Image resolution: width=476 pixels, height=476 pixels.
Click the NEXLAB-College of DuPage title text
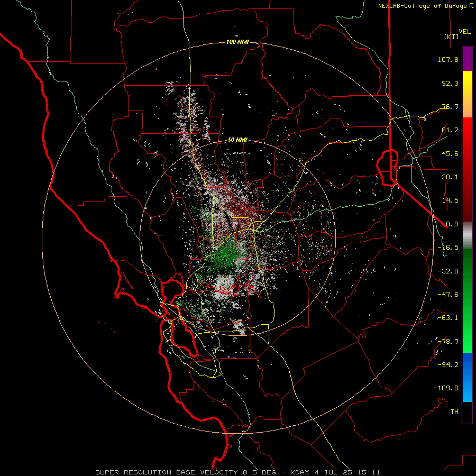pos(425,6)
